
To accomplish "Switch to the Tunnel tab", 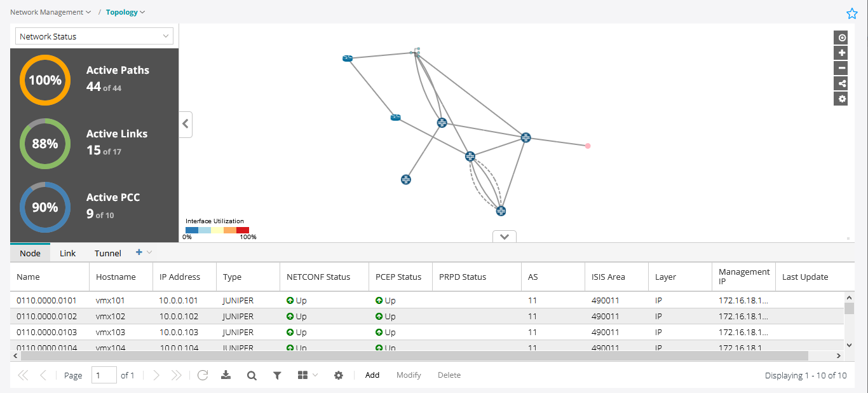I will click(107, 252).
